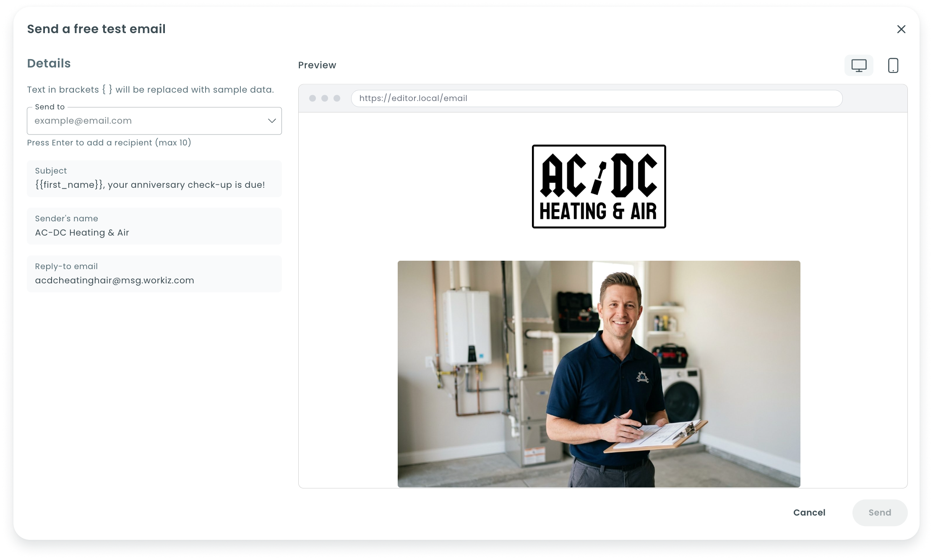The width and height of the screenshot is (933, 560).
Task: Click the third browser window dot
Action: click(337, 98)
